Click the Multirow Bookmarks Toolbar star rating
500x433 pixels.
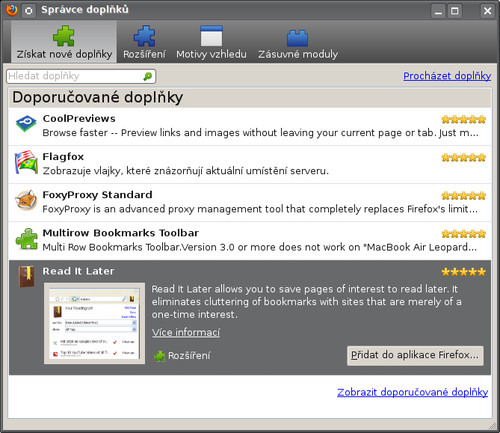[x=463, y=234]
